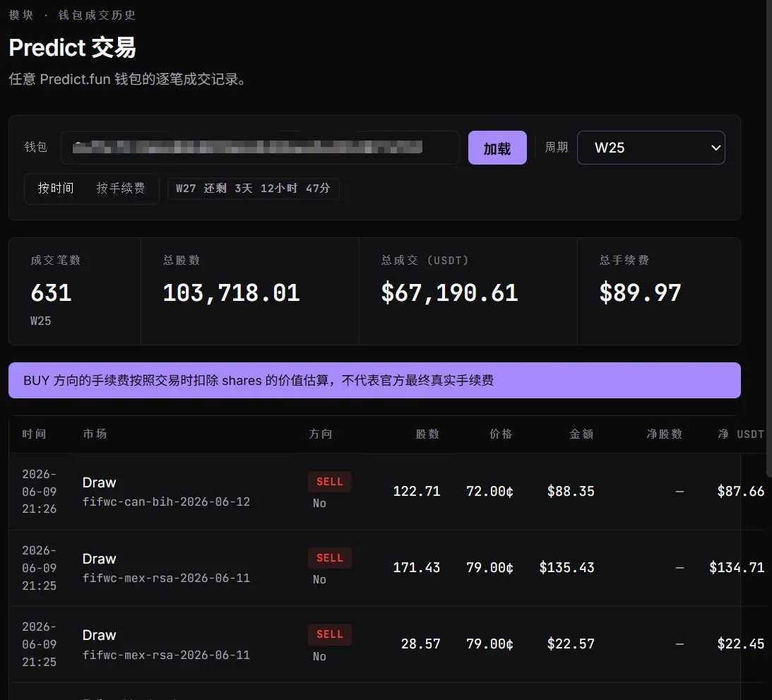Select the $22.45 net USDT cell

click(740, 644)
